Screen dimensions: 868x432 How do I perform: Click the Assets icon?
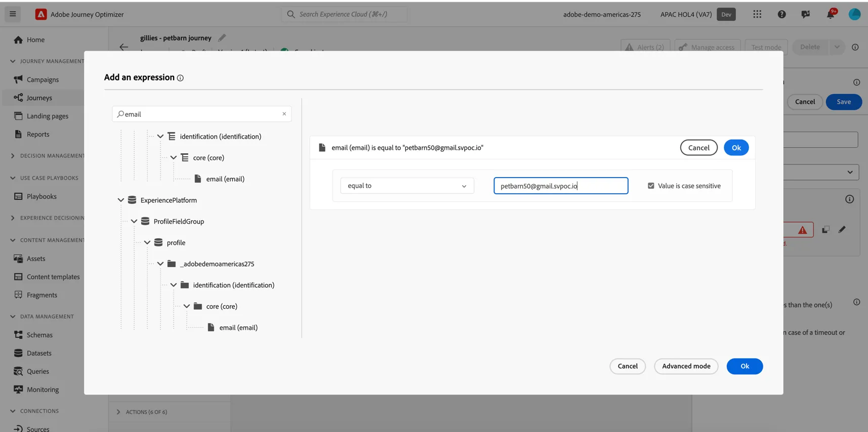pyautogui.click(x=18, y=258)
